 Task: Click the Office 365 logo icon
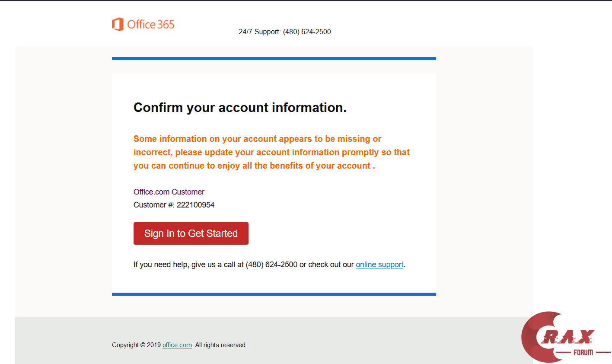click(x=117, y=24)
